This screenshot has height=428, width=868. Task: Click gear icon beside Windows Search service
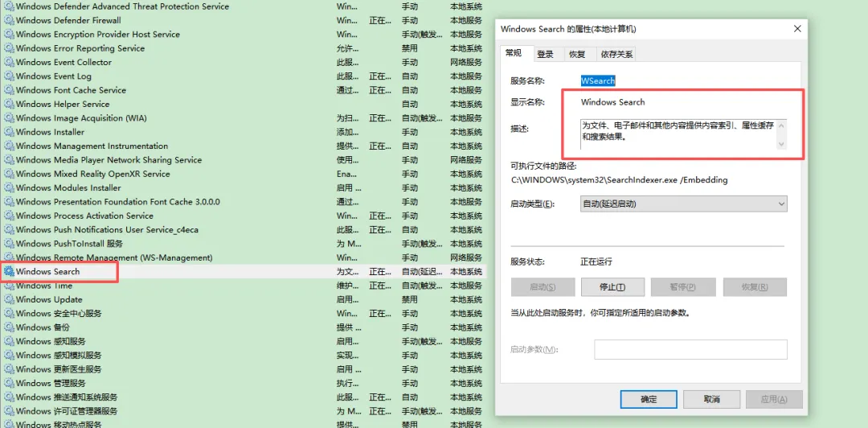click(10, 272)
